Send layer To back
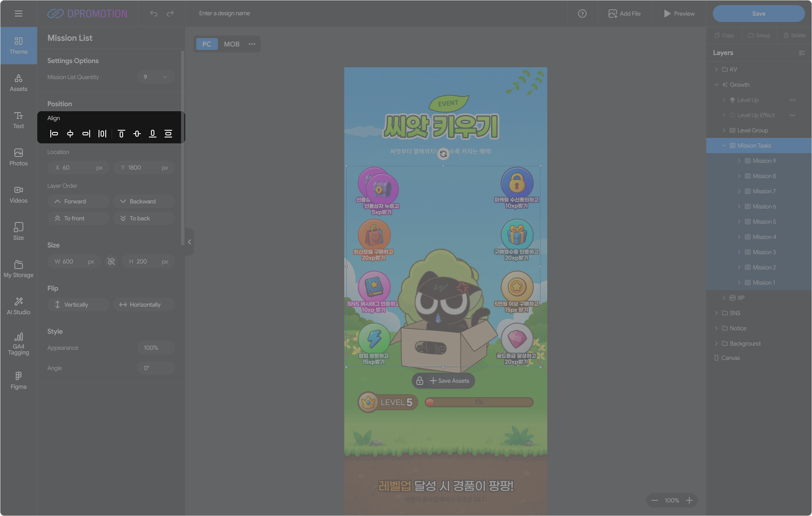Image resolution: width=812 pixels, height=516 pixels. coord(144,218)
